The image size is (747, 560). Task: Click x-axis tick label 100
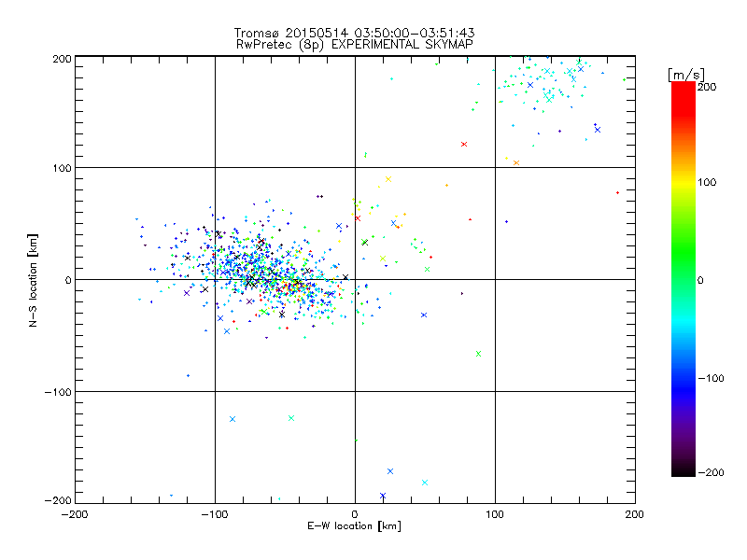pyautogui.click(x=495, y=514)
